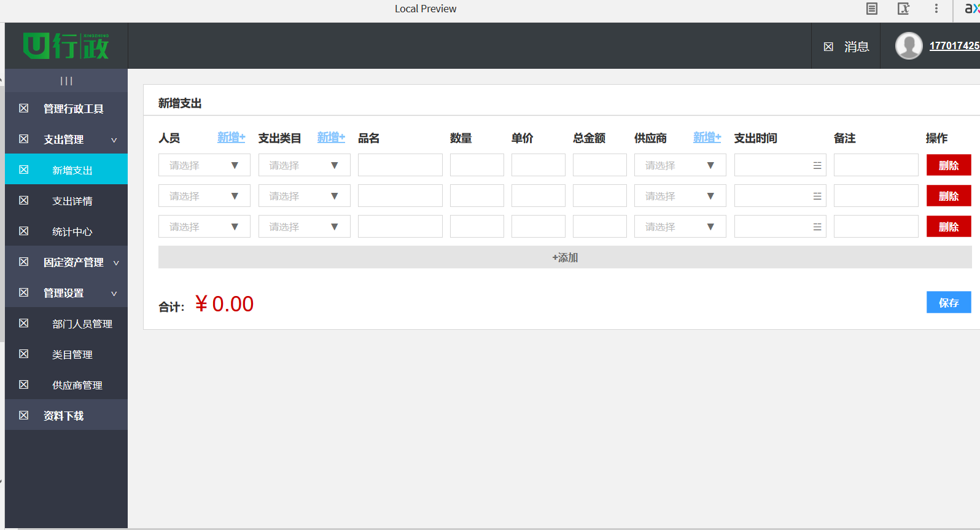The image size is (980, 530).
Task: Open 类目管理 from sidebar
Action: [66, 354]
